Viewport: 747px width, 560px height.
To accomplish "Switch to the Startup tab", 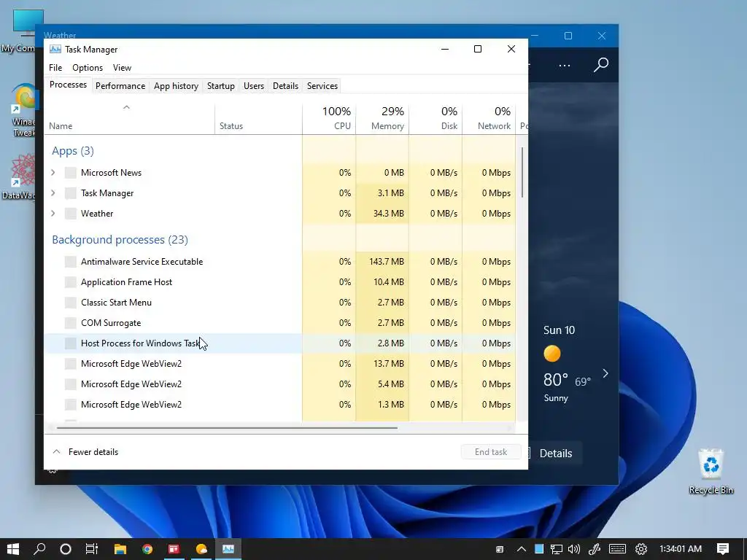I will coord(220,86).
